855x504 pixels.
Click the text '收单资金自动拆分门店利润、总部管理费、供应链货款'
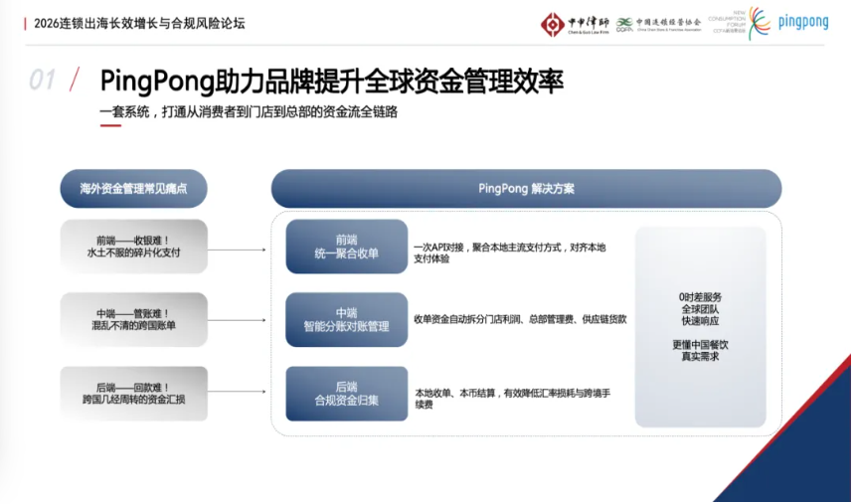pyautogui.click(x=520, y=320)
